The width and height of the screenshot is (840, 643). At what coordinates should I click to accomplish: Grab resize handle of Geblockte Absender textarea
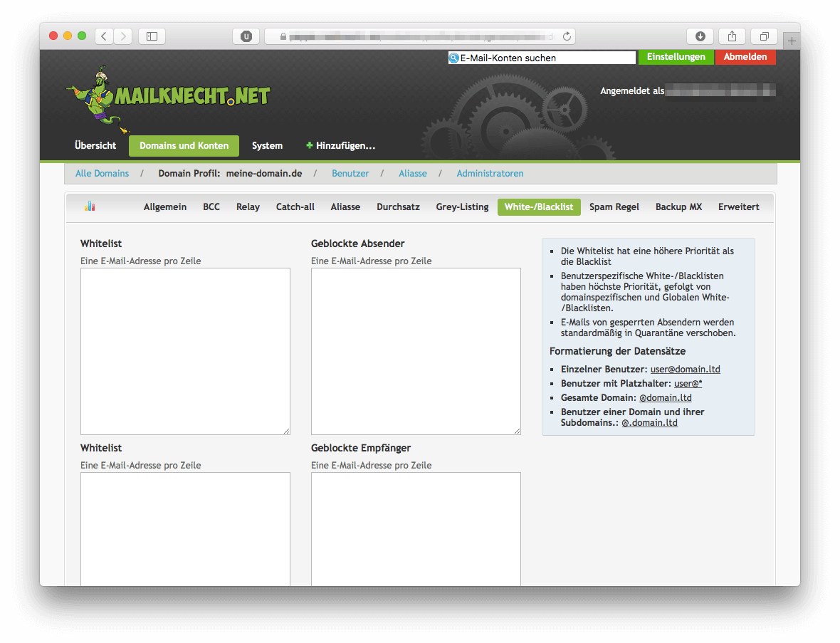click(517, 431)
